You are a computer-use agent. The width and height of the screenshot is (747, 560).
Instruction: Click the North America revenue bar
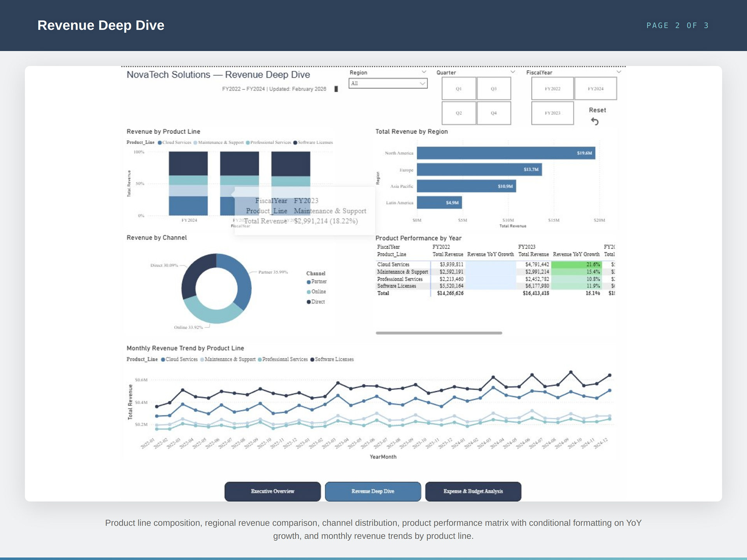505,153
